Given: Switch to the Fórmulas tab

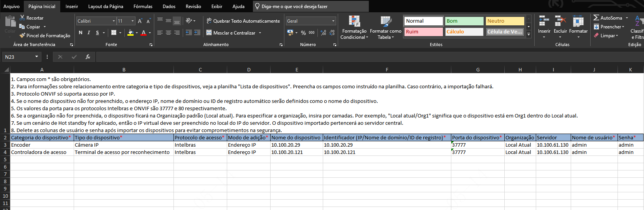Looking at the screenshot, I should [x=143, y=7].
